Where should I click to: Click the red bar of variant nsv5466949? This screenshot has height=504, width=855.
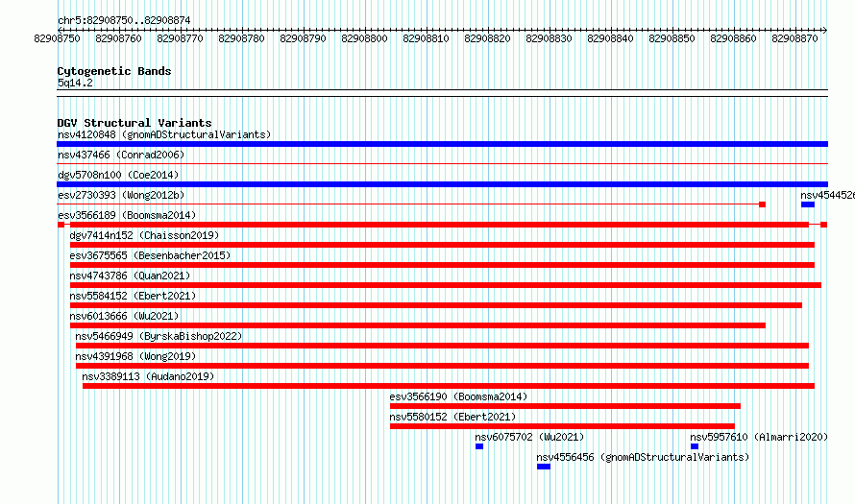click(442, 346)
